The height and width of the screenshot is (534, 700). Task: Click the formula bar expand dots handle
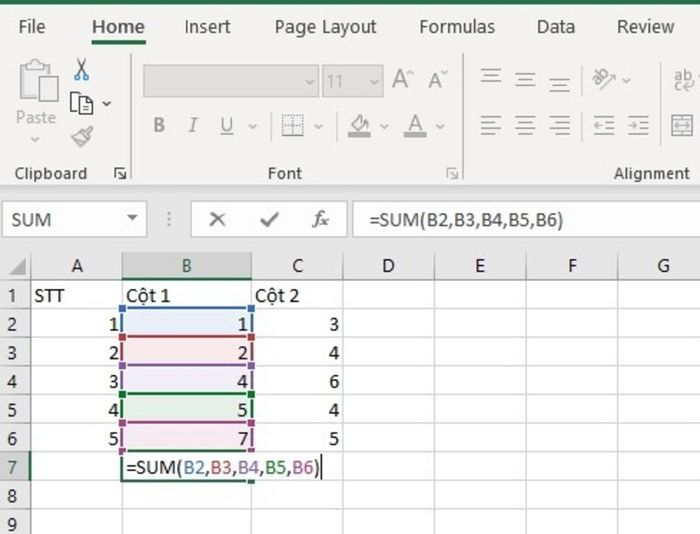pyautogui.click(x=169, y=219)
